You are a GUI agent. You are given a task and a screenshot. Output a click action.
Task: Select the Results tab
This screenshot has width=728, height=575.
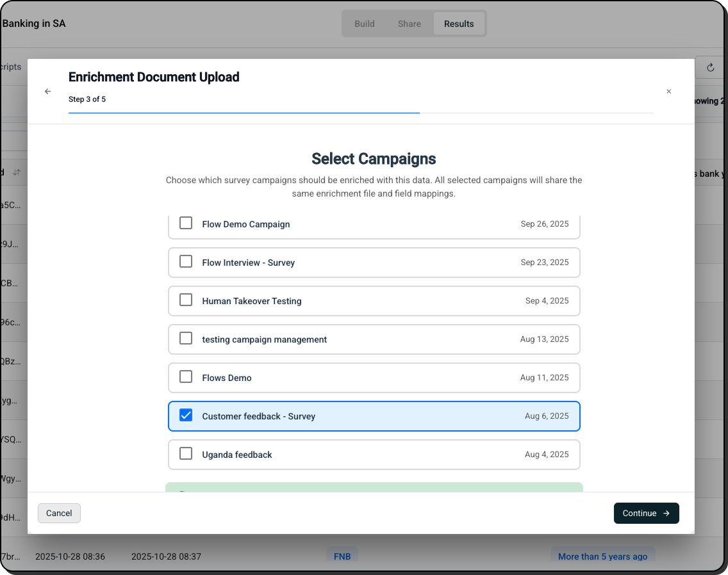click(x=459, y=24)
